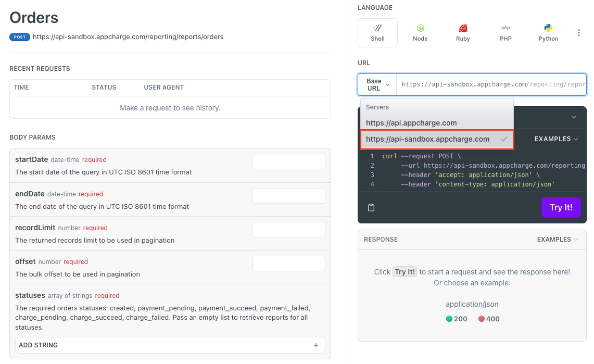Focus the startDate input field
594x364 pixels.
point(288,161)
